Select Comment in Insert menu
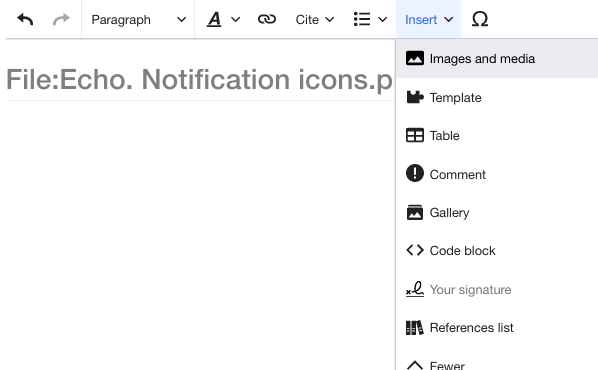This screenshot has height=370, width=598. 497,174
